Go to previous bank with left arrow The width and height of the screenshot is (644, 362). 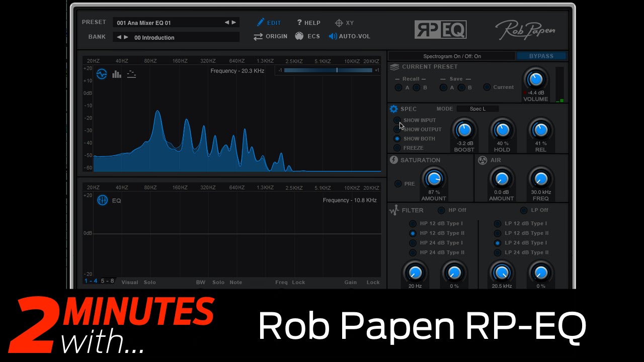tap(119, 37)
